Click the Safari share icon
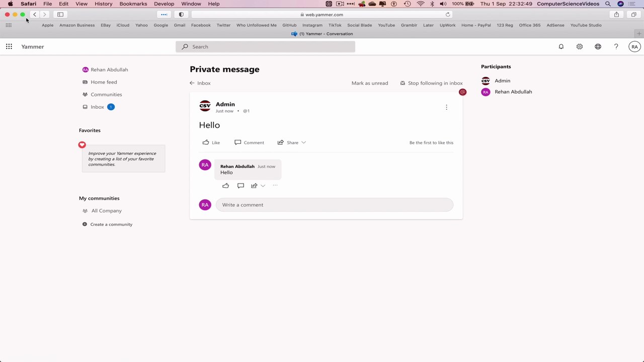644x362 pixels. [616, 15]
